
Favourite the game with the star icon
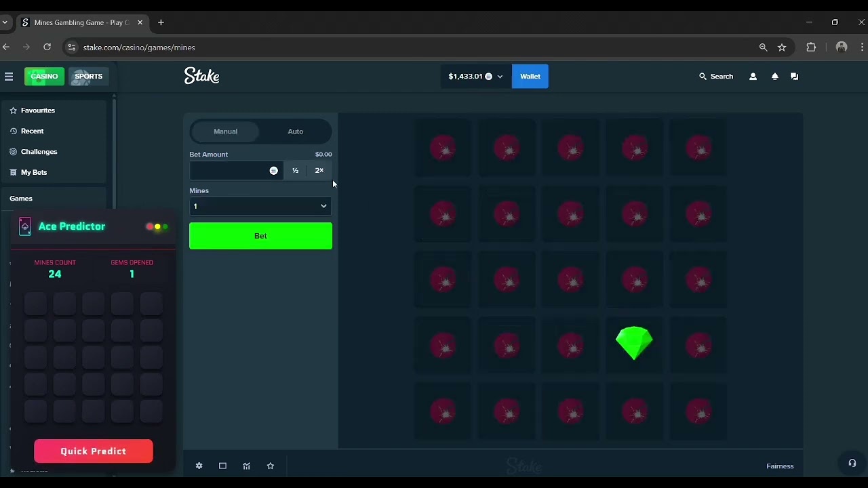pos(271,466)
